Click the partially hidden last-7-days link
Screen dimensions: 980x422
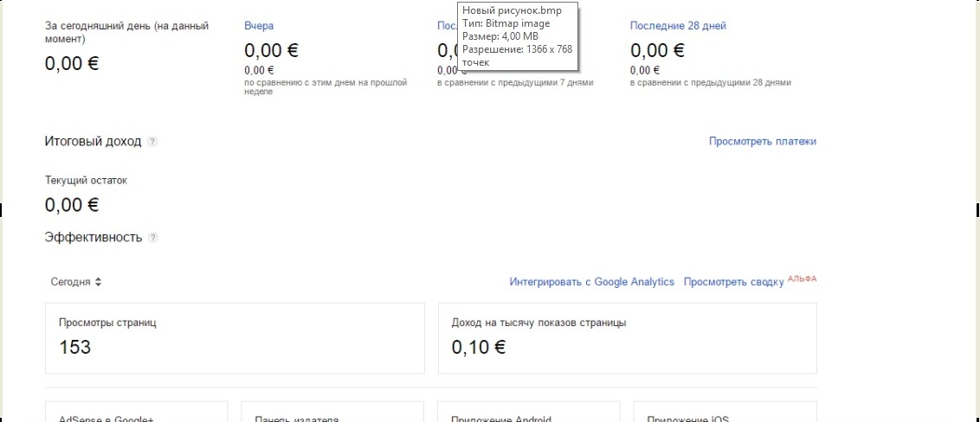click(446, 26)
